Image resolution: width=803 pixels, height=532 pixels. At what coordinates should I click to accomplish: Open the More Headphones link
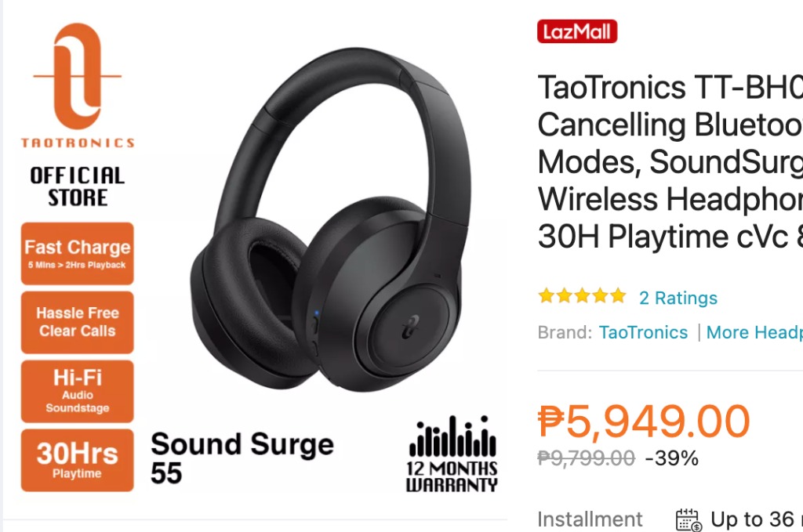754,332
